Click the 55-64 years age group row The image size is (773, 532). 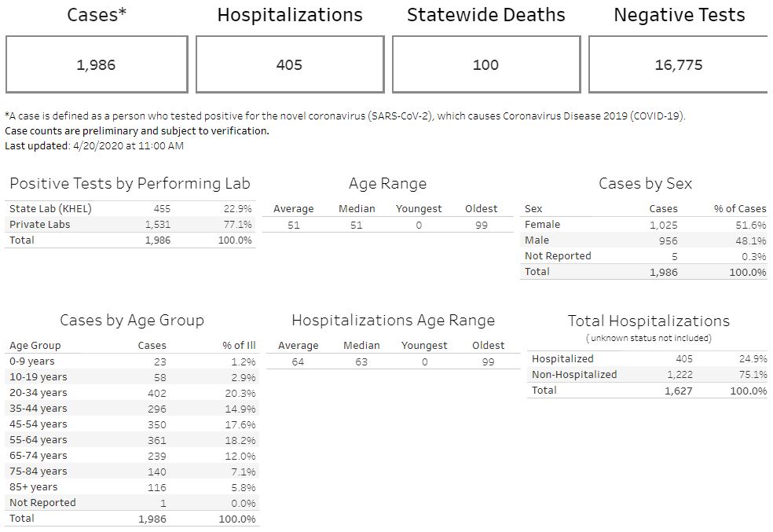click(x=131, y=440)
